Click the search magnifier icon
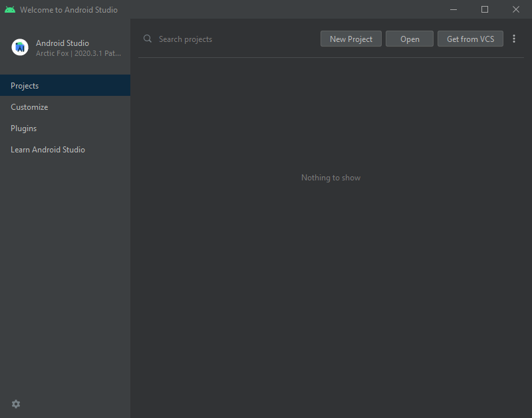The height and width of the screenshot is (418, 532). tap(147, 39)
